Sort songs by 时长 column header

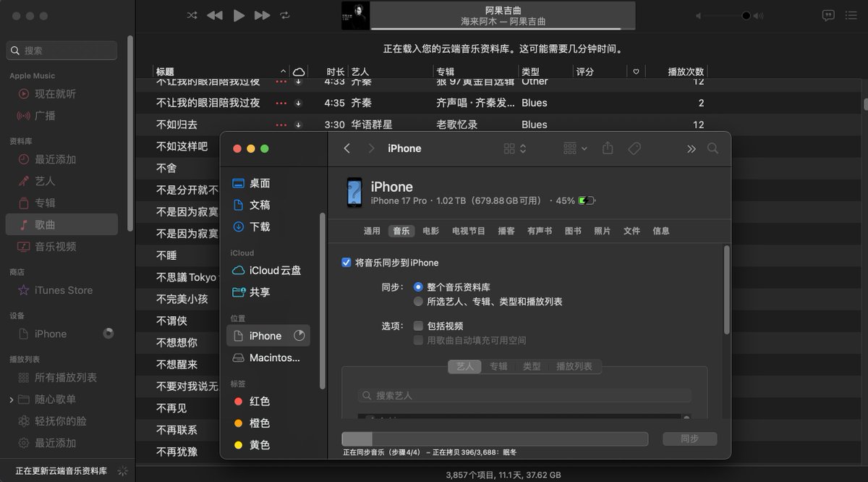335,72
